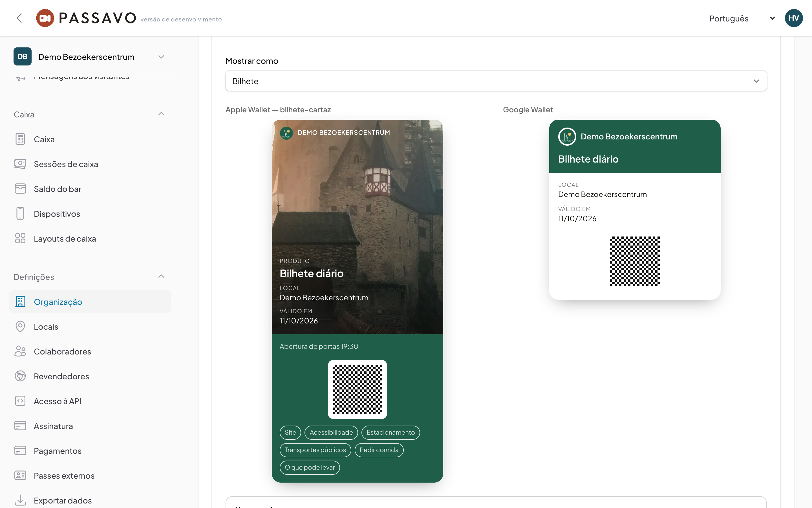Click the Google Wallet QR code
Image resolution: width=812 pixels, height=508 pixels.
(x=634, y=261)
